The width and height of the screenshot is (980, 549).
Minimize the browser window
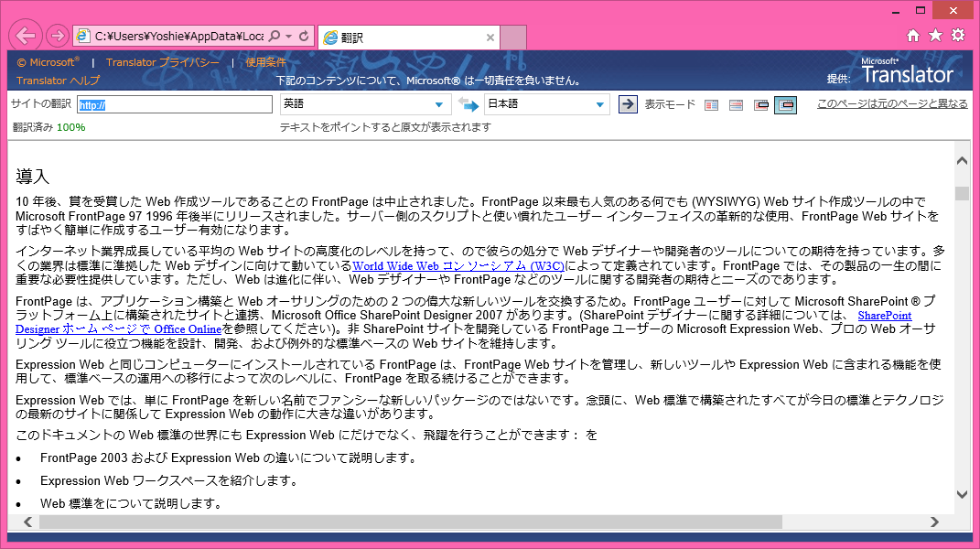coord(896,11)
